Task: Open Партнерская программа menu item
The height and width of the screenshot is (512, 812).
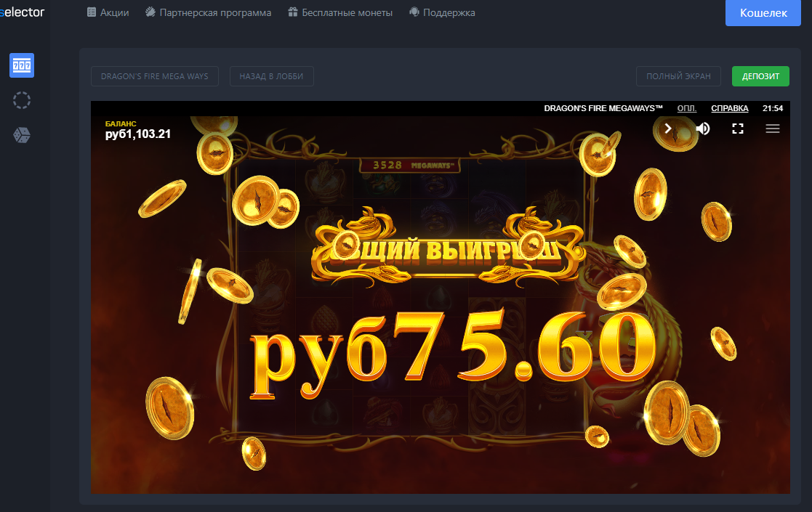Action: point(208,12)
